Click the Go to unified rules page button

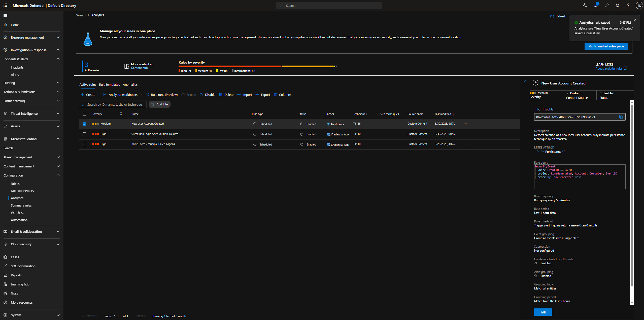(x=606, y=46)
